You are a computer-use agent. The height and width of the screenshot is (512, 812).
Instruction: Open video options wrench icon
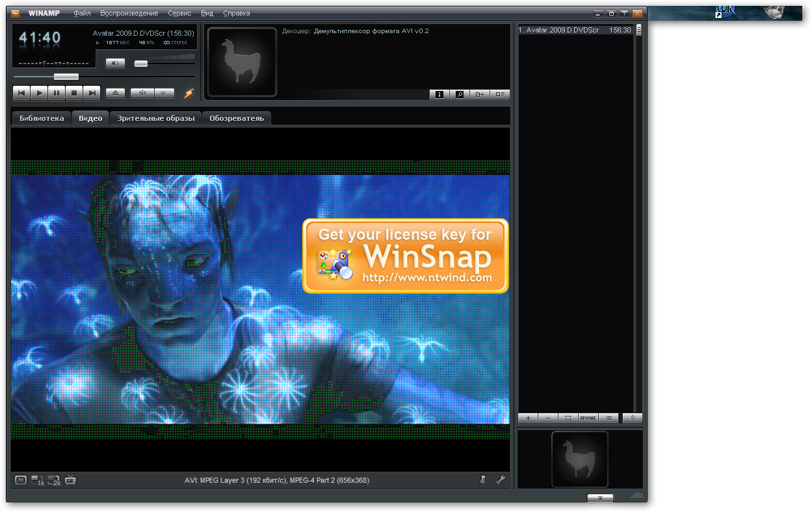tap(500, 480)
